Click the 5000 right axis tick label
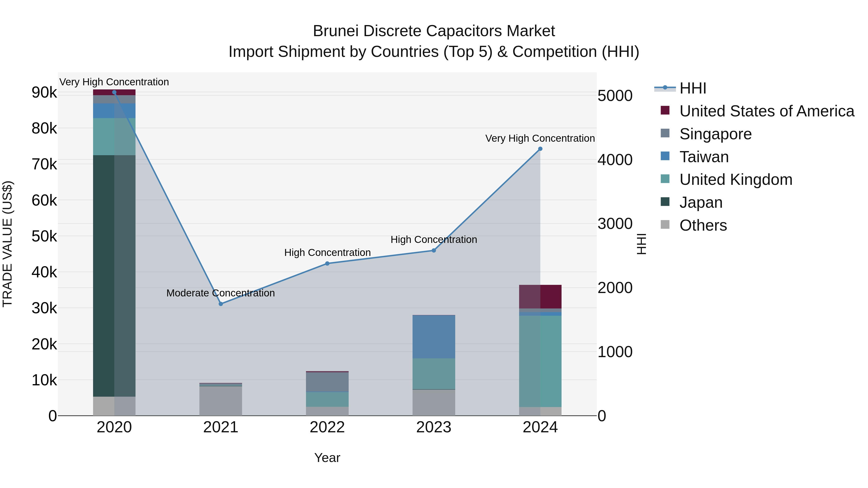The image size is (868, 488). tap(615, 96)
